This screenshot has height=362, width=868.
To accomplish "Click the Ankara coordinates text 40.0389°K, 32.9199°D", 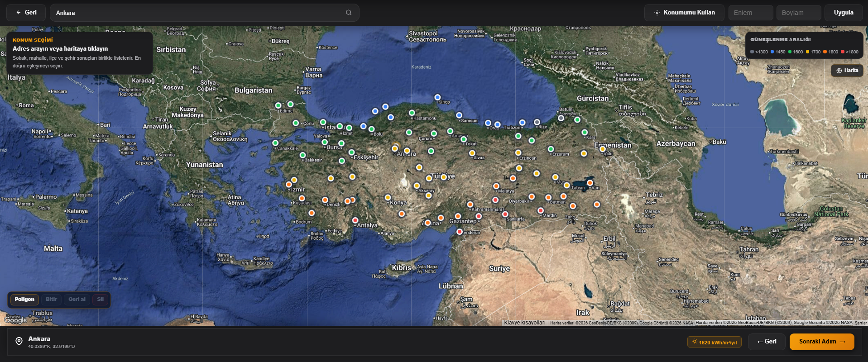I will [x=52, y=347].
